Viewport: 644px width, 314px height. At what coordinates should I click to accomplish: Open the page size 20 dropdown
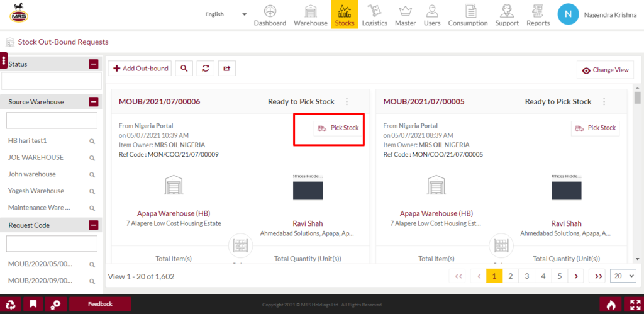(x=623, y=276)
